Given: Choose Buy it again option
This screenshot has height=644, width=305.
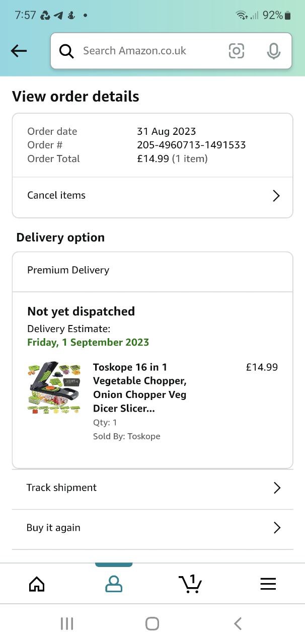Looking at the screenshot, I should click(x=53, y=528).
